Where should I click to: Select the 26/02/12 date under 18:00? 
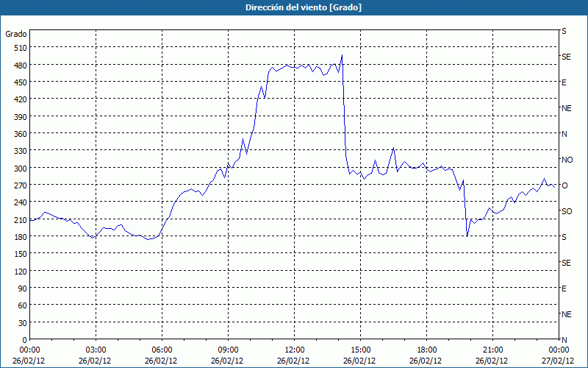(426, 361)
